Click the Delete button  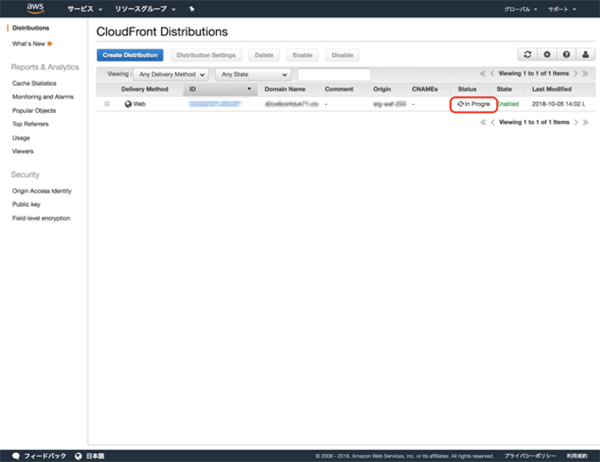264,55
